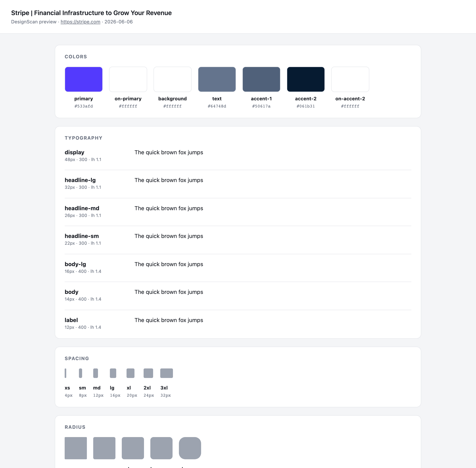Click the #50617a hex value
This screenshot has width=476, height=468.
[x=261, y=106]
